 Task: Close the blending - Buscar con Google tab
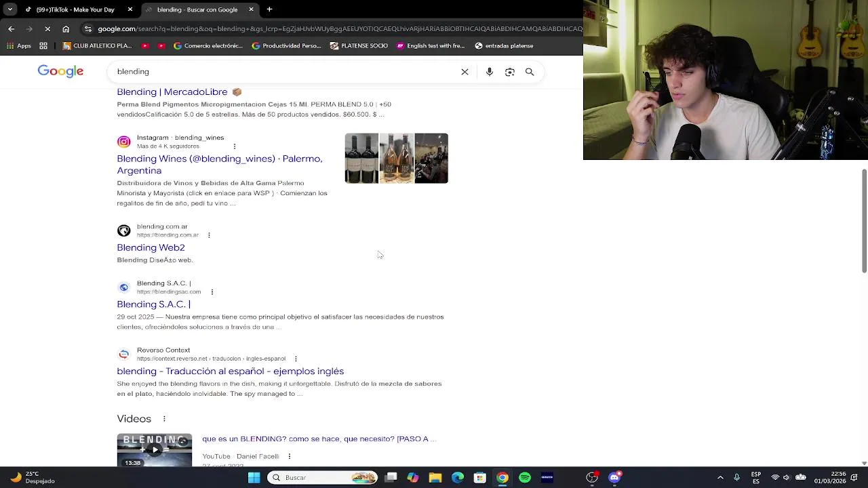251,9
